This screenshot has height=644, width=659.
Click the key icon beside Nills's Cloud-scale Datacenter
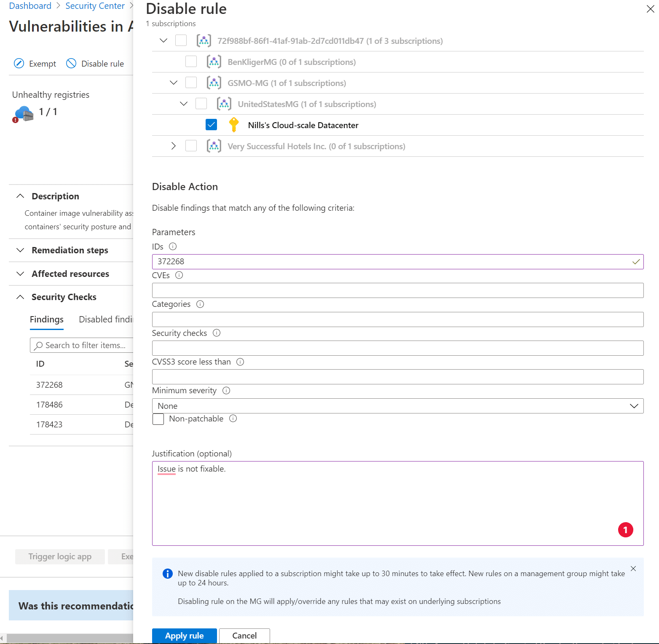pyautogui.click(x=234, y=125)
